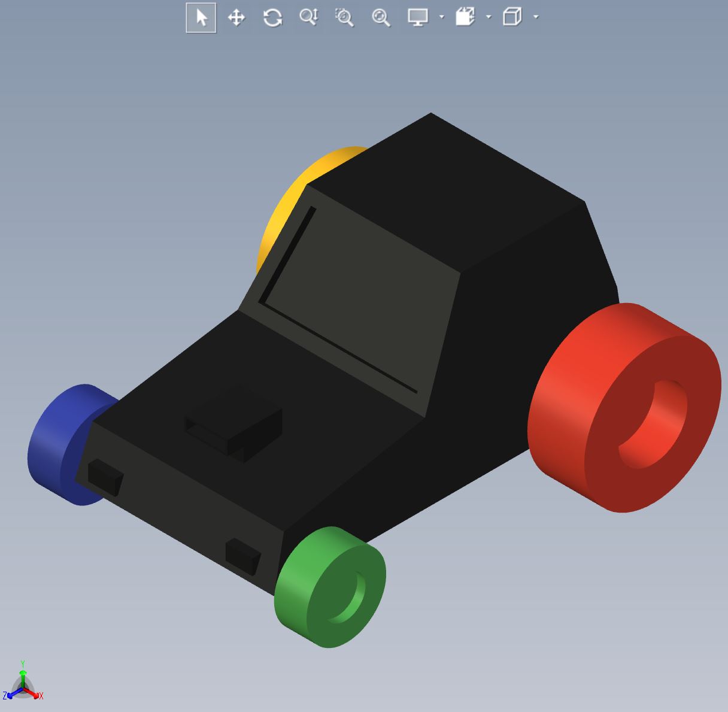Click the black car roof
The height and width of the screenshot is (712, 728).
click(446, 192)
